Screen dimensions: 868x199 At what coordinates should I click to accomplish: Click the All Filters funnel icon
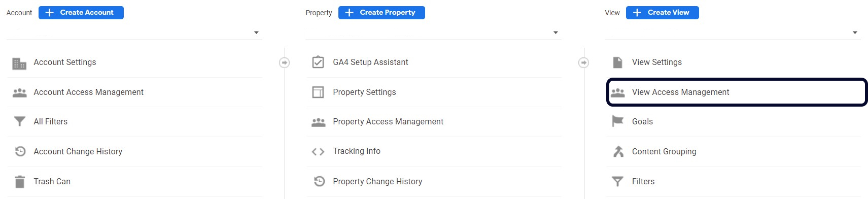pyautogui.click(x=19, y=122)
